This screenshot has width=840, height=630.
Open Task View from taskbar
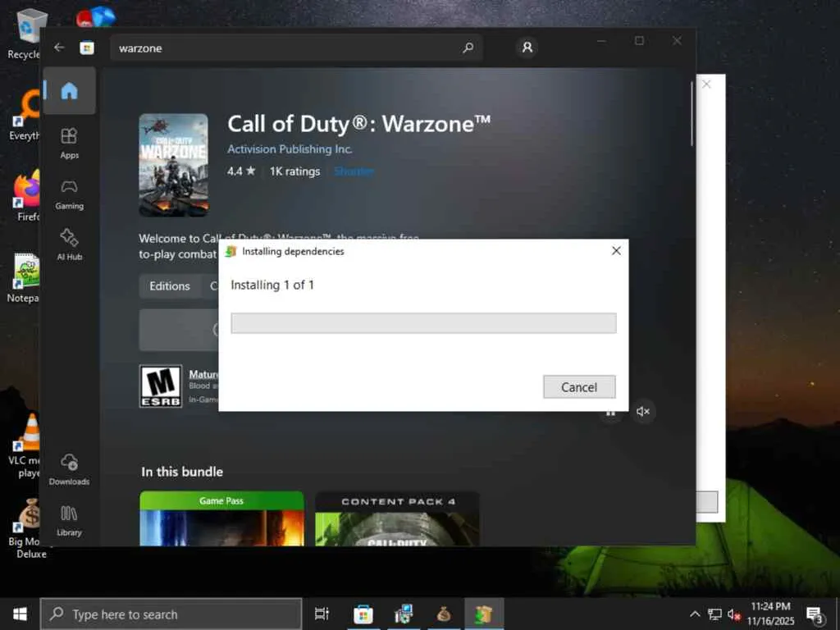322,614
